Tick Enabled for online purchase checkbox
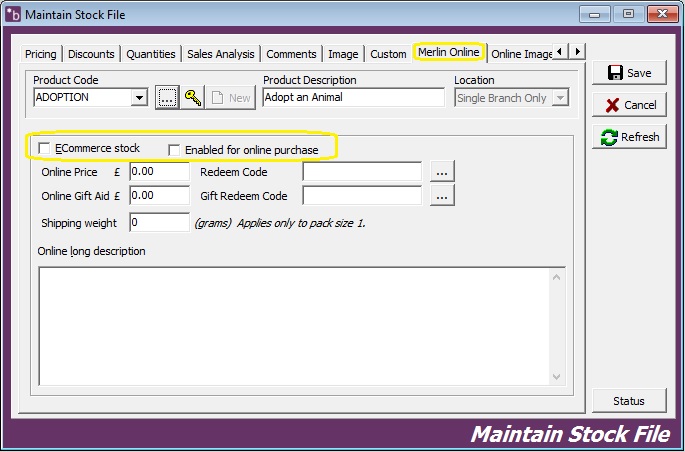 click(175, 150)
